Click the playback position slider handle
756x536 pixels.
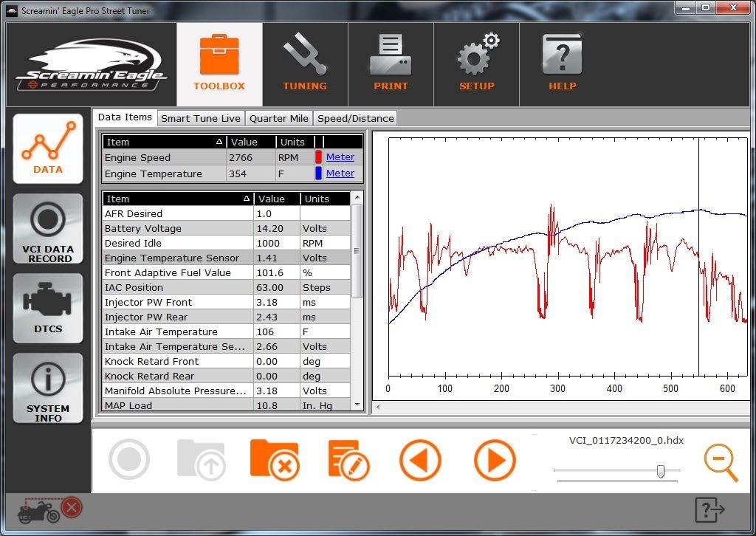tap(661, 471)
